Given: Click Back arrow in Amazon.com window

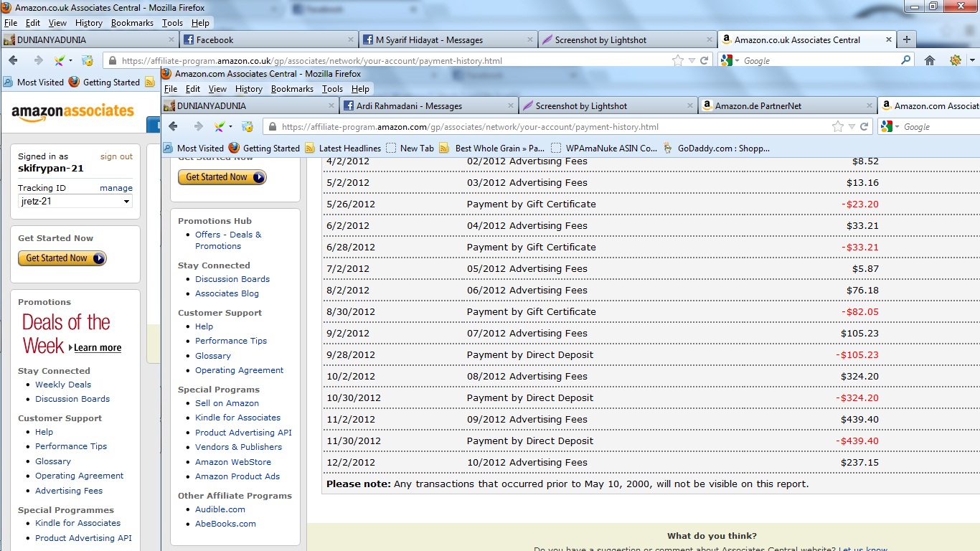Looking at the screenshot, I should pos(173,126).
